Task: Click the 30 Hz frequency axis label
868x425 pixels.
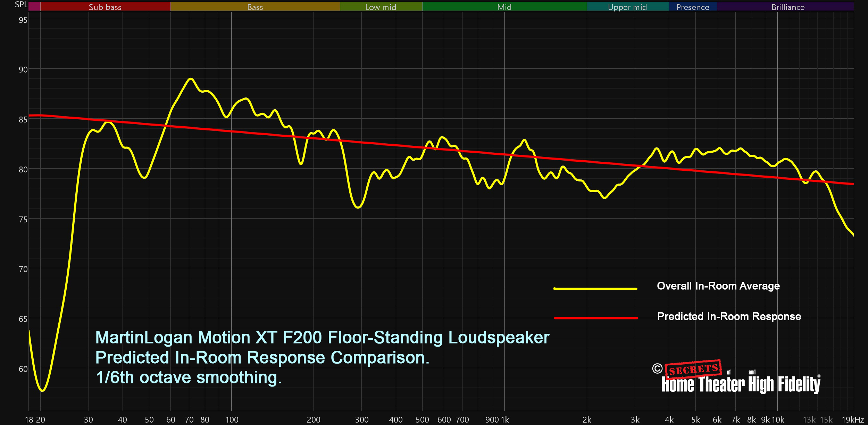Action: coord(89,420)
